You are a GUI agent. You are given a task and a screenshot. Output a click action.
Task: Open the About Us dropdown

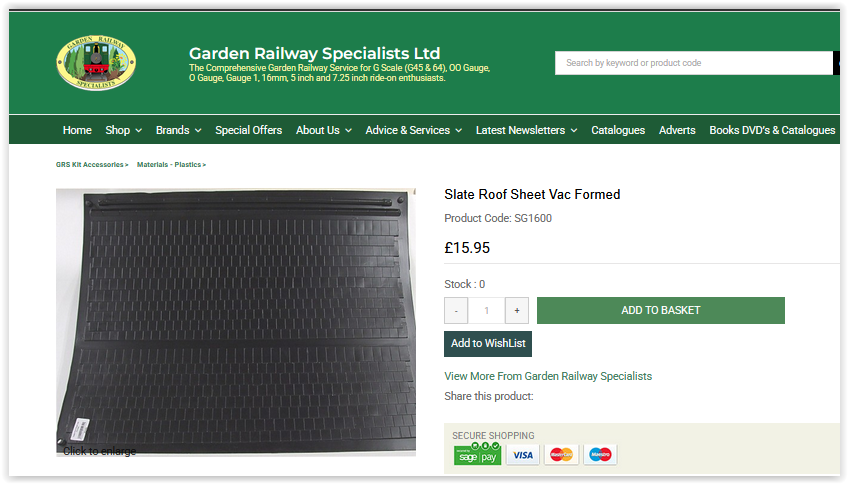tap(323, 130)
